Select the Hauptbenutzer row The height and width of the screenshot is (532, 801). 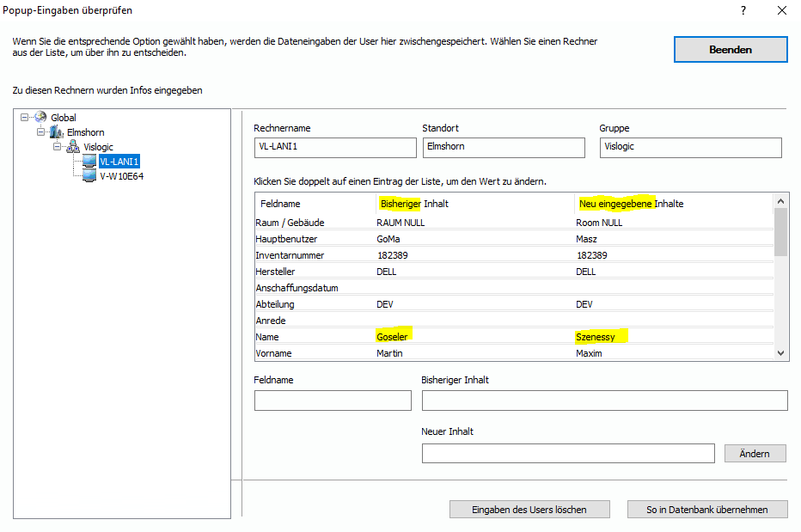point(514,239)
